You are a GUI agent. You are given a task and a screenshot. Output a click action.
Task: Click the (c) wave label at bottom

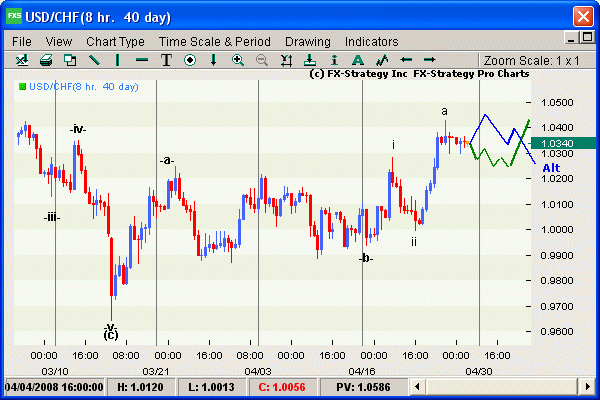click(x=111, y=335)
